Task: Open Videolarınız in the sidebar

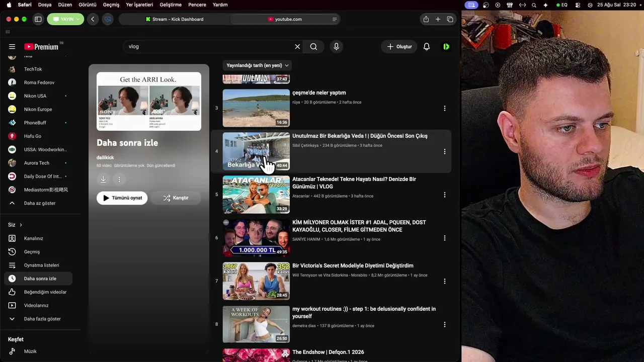Action: pyautogui.click(x=38, y=306)
